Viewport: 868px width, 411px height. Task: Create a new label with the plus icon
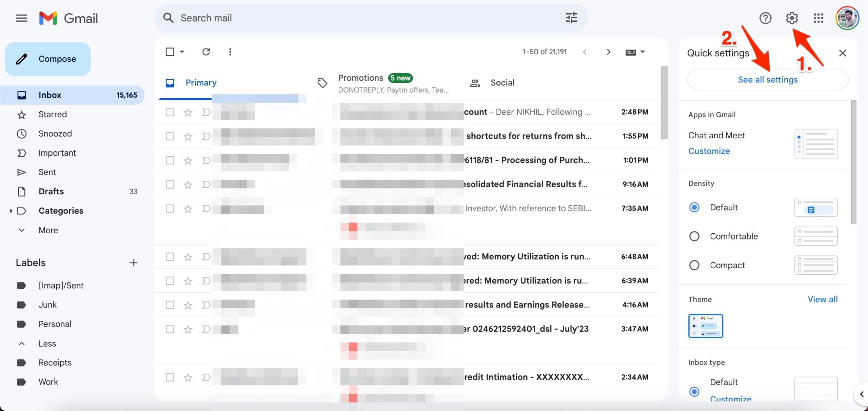134,262
